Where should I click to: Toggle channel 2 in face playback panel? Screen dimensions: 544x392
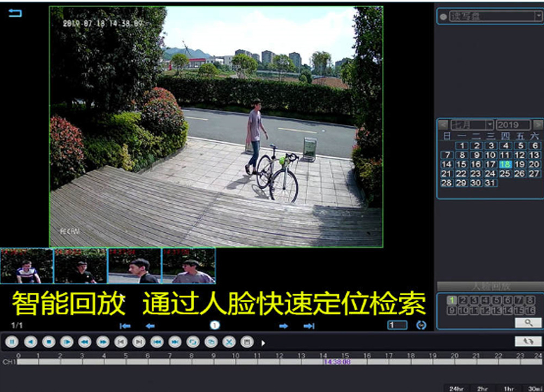[x=463, y=300]
